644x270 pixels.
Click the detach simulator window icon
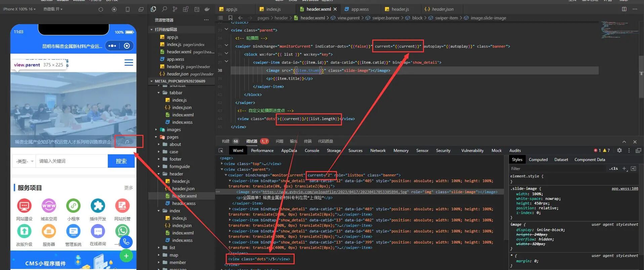pos(141,9)
